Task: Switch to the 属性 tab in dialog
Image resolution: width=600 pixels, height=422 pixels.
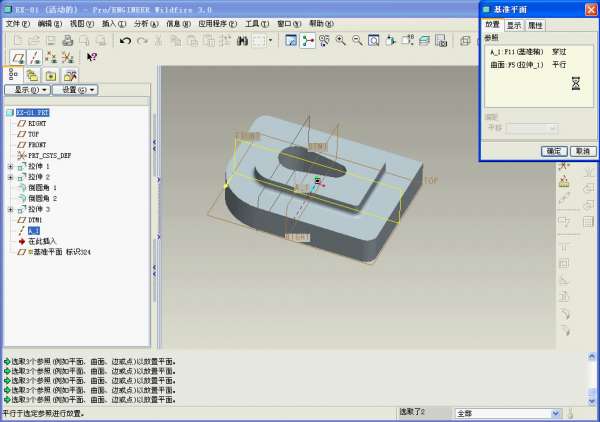Action: (535, 25)
